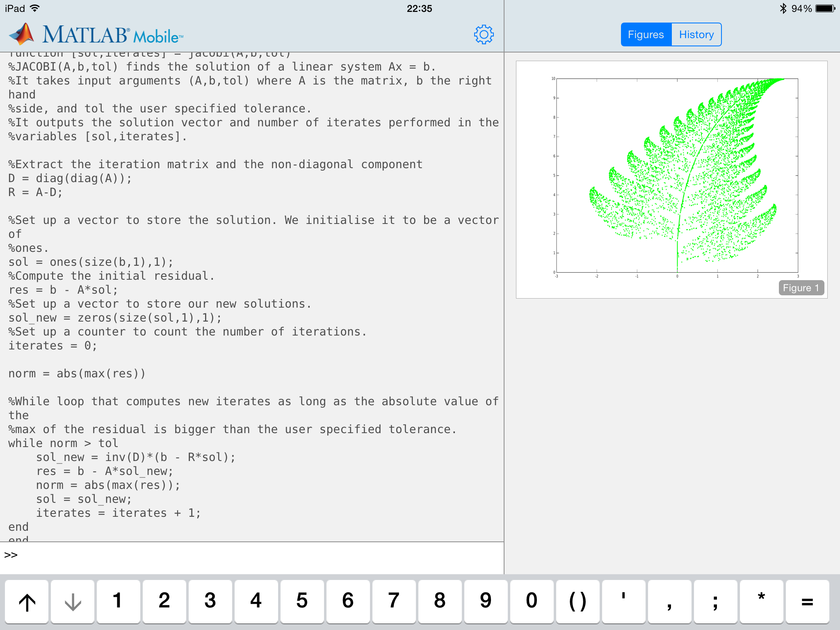Screen dimensions: 840x630
Task: Tap the comma shortcut key
Action: pyautogui.click(x=669, y=601)
